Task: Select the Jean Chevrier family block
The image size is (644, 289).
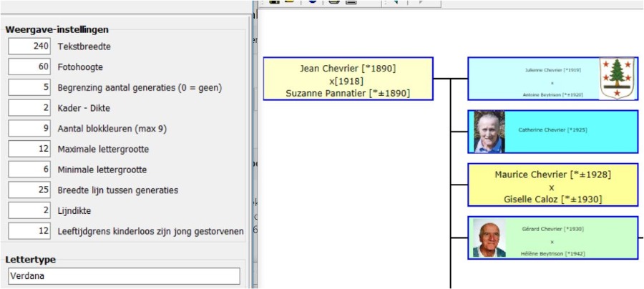Action: 348,80
